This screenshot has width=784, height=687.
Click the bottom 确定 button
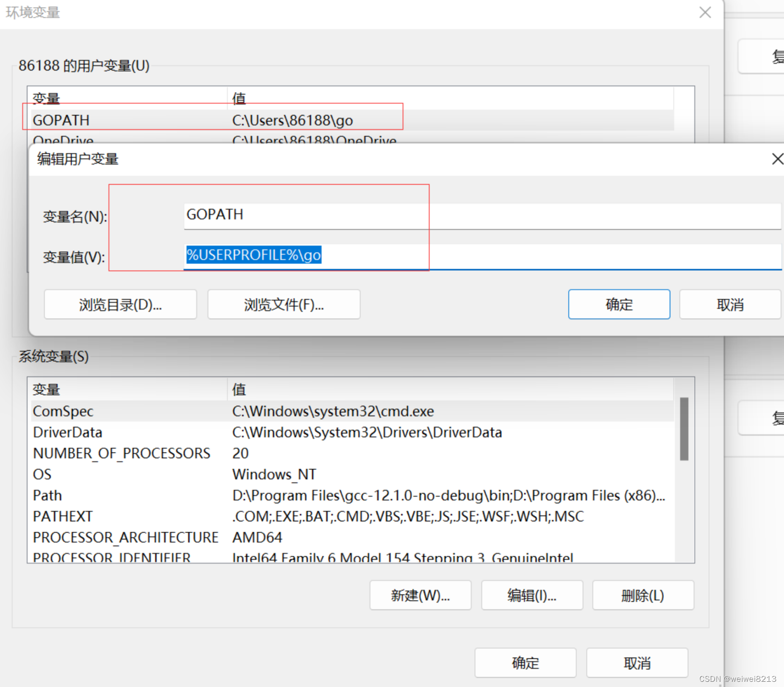tap(525, 662)
